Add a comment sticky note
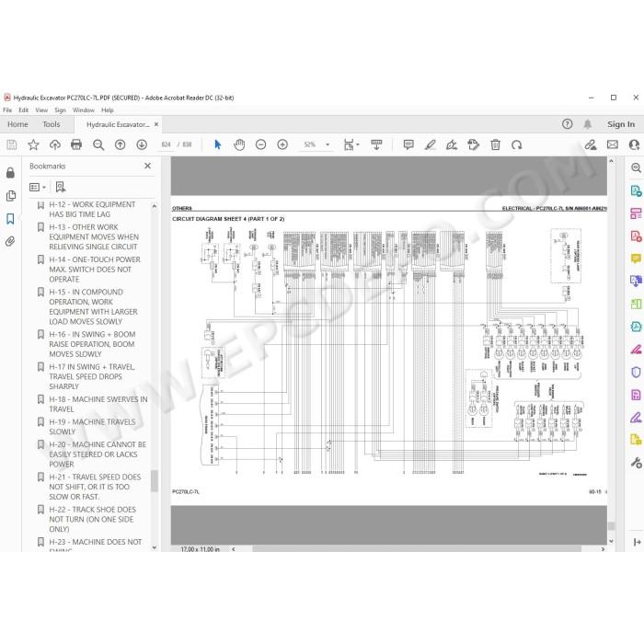 tap(408, 144)
